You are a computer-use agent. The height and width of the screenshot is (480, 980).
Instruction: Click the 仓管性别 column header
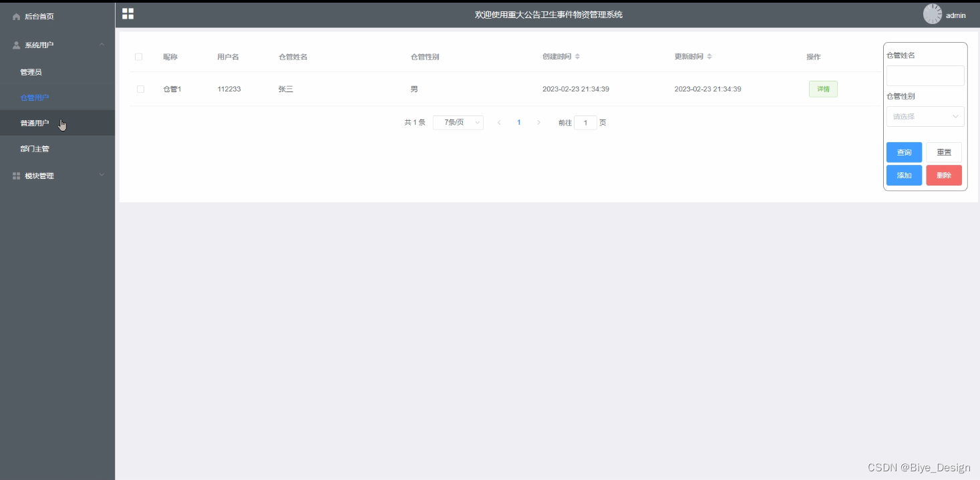coord(425,57)
